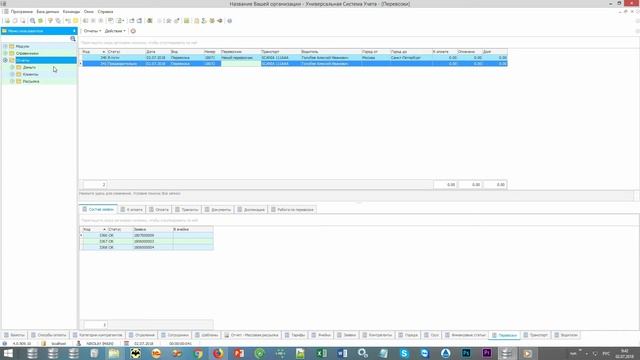This screenshot has width=640, height=360.
Task: Open Skype from the taskbar
Action: [404, 353]
